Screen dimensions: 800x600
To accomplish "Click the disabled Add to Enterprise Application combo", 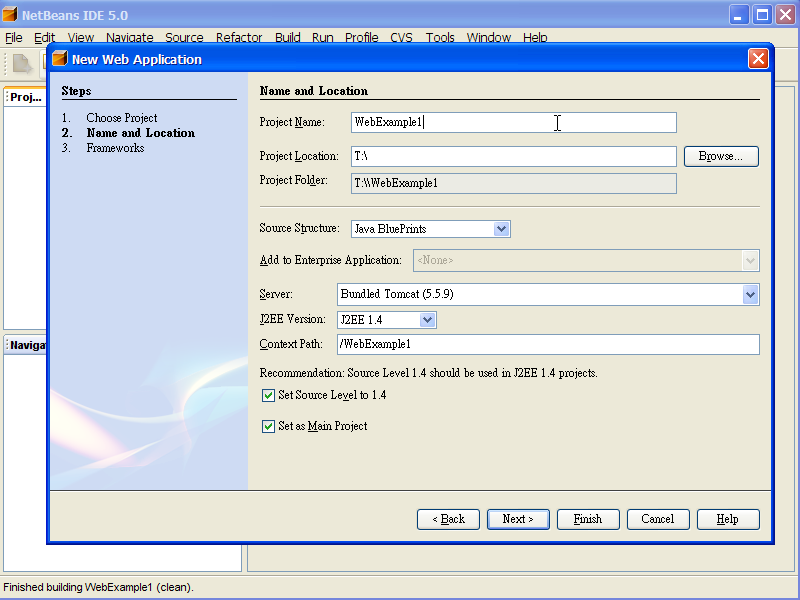I will click(586, 261).
